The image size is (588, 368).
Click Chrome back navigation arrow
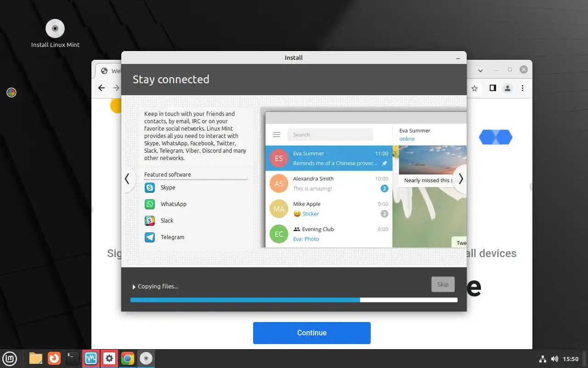(x=102, y=88)
